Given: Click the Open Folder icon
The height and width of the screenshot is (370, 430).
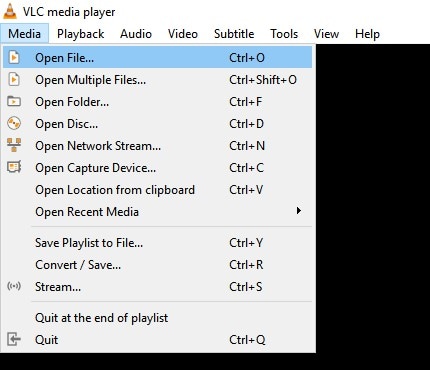Looking at the screenshot, I should point(14,101).
